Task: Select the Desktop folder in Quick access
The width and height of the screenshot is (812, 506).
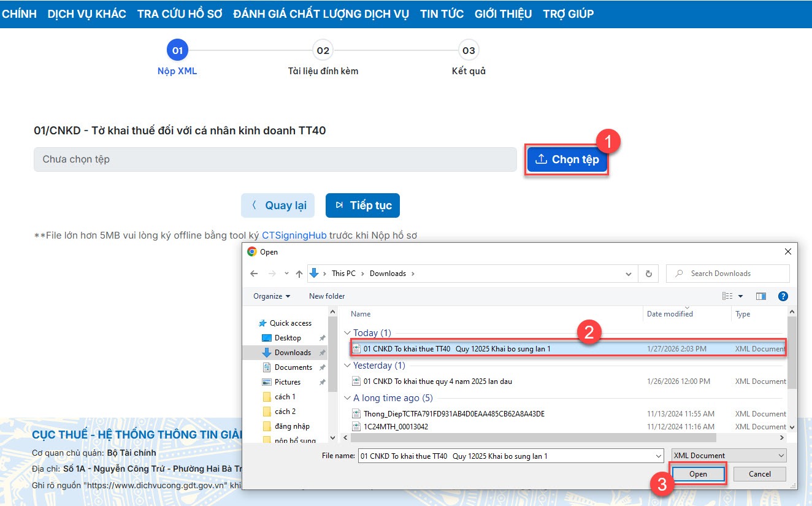Action: (x=287, y=338)
